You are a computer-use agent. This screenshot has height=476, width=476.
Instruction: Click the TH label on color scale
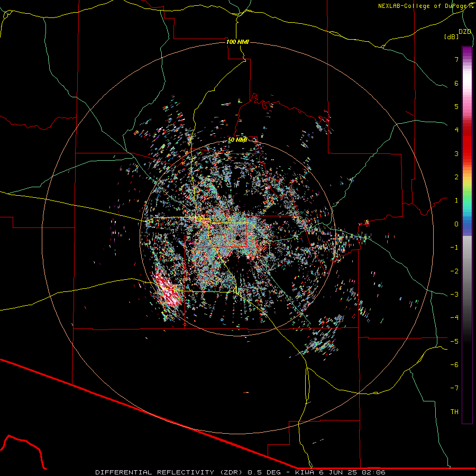point(454,412)
